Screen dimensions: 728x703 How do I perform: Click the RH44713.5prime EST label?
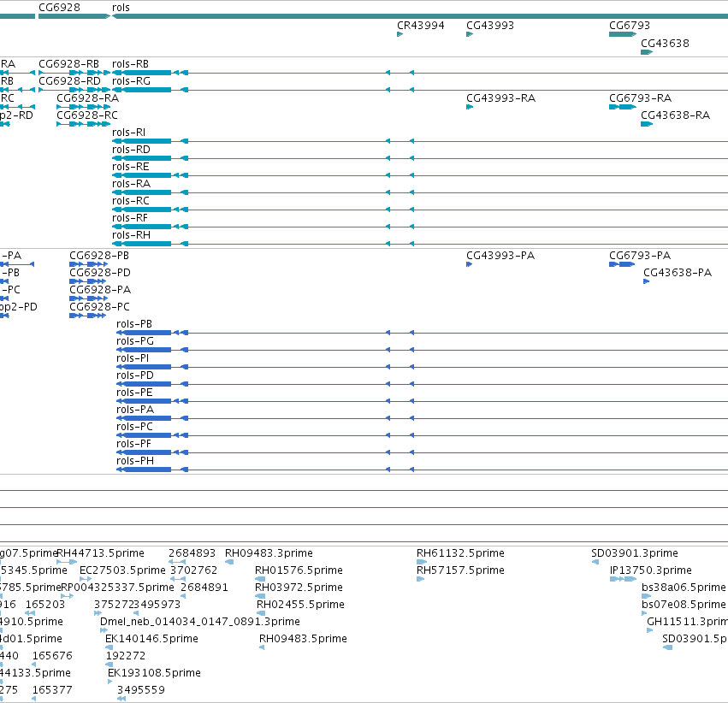pos(101,553)
